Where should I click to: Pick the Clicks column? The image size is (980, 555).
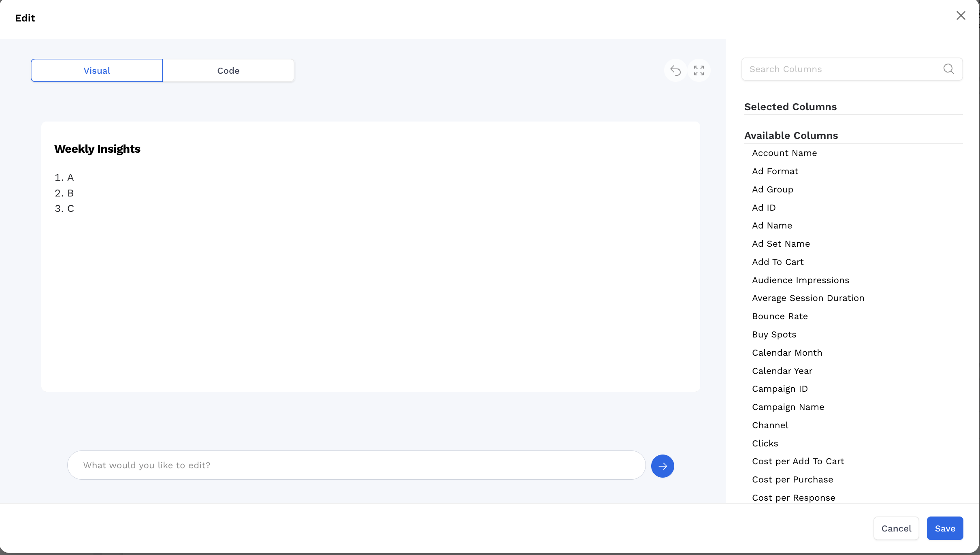[x=765, y=444]
